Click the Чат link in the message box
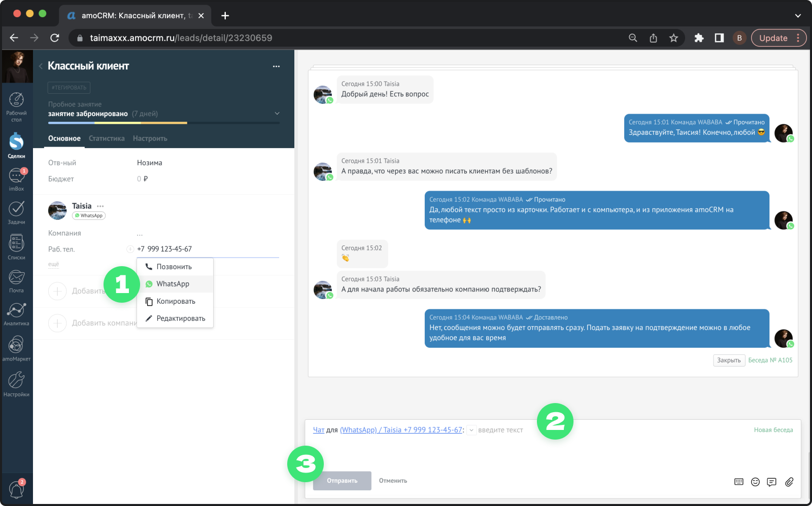Screen dimensions: 812x506 pos(318,430)
